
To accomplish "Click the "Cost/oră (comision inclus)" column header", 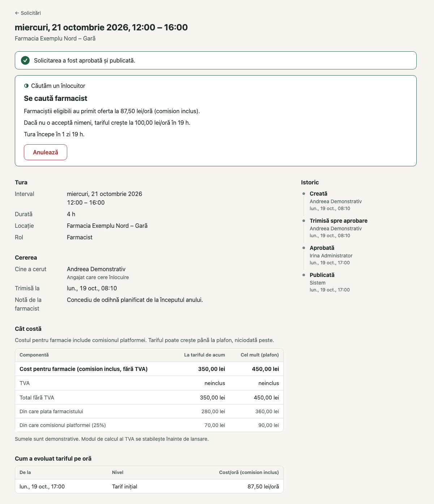I will coord(249,473).
